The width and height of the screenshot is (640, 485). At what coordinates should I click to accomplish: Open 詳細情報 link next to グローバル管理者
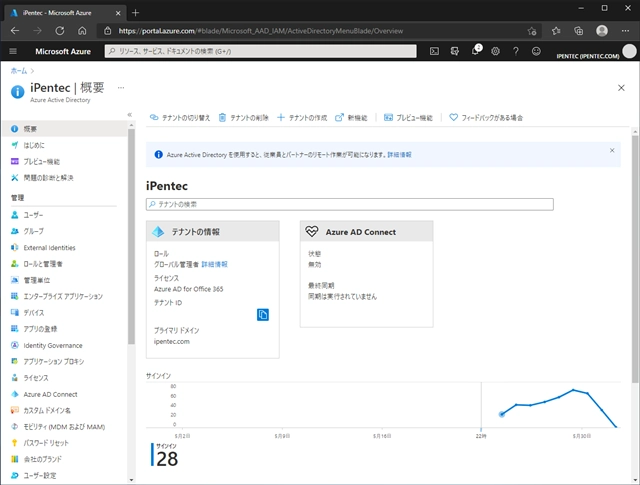click(x=215, y=265)
